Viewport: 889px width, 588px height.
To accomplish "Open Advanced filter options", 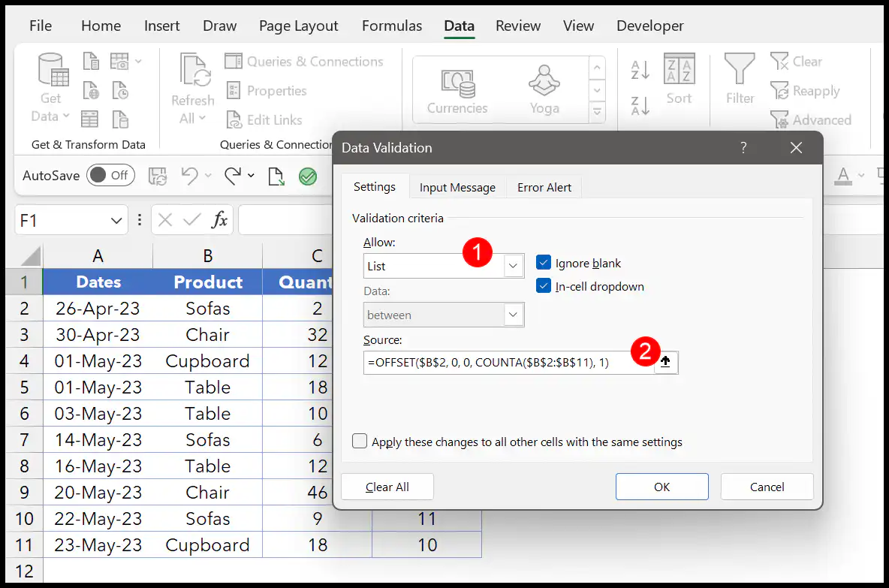I will [811, 119].
